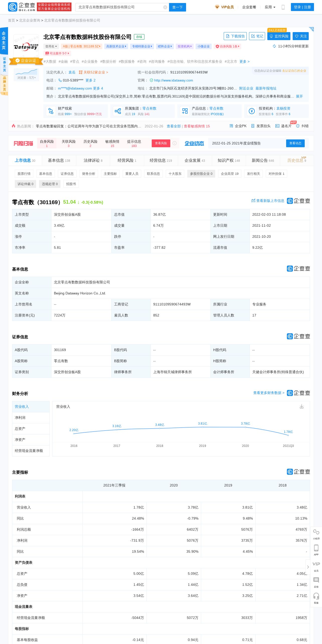Open the official website idataway.com link
The image size is (322, 644).
(x=174, y=80)
